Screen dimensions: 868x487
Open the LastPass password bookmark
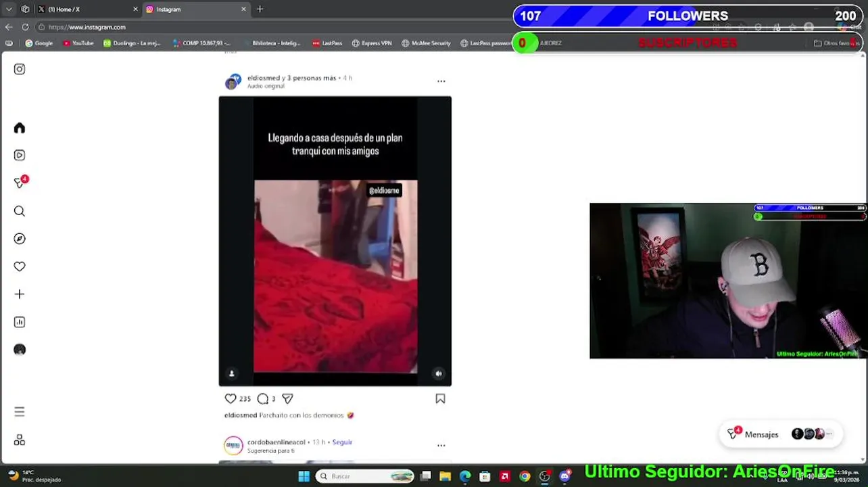486,43
